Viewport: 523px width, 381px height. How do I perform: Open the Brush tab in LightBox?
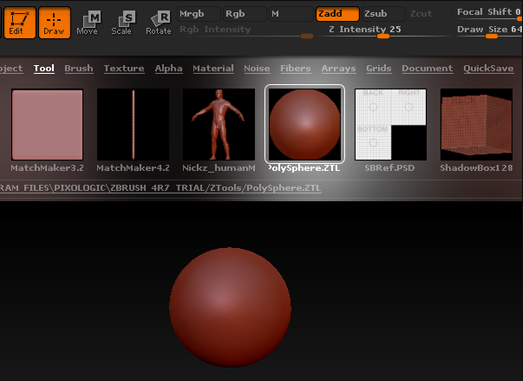pos(79,68)
